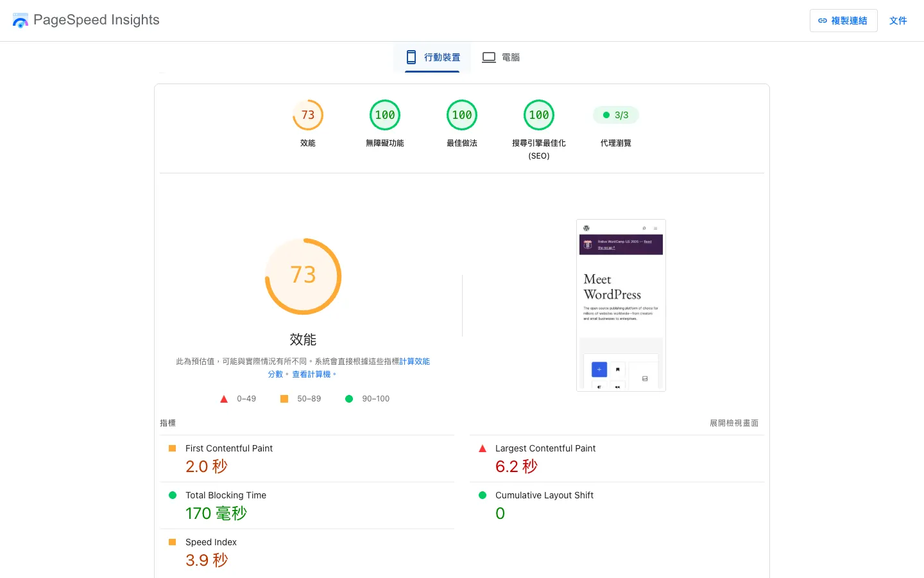This screenshot has height=578, width=924.
Task: Click the WordPress page screenshot thumbnail
Action: coord(621,305)
